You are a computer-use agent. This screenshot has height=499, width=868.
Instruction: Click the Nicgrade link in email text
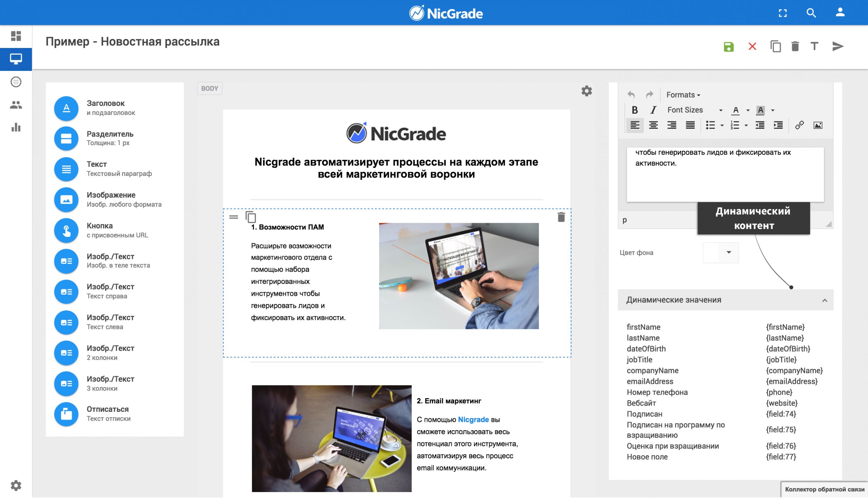tap(473, 420)
